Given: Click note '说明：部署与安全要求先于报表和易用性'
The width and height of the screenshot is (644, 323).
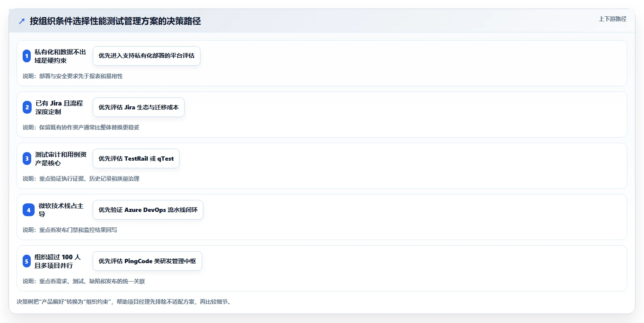Looking at the screenshot, I should (x=73, y=76).
